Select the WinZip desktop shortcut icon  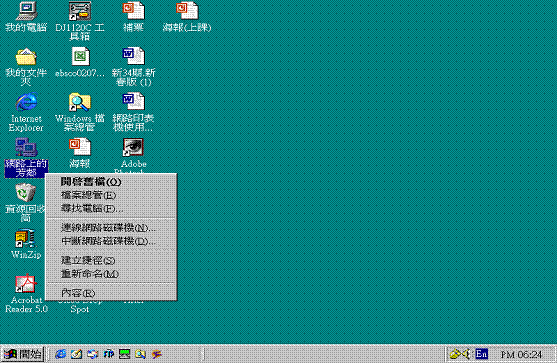point(25,239)
